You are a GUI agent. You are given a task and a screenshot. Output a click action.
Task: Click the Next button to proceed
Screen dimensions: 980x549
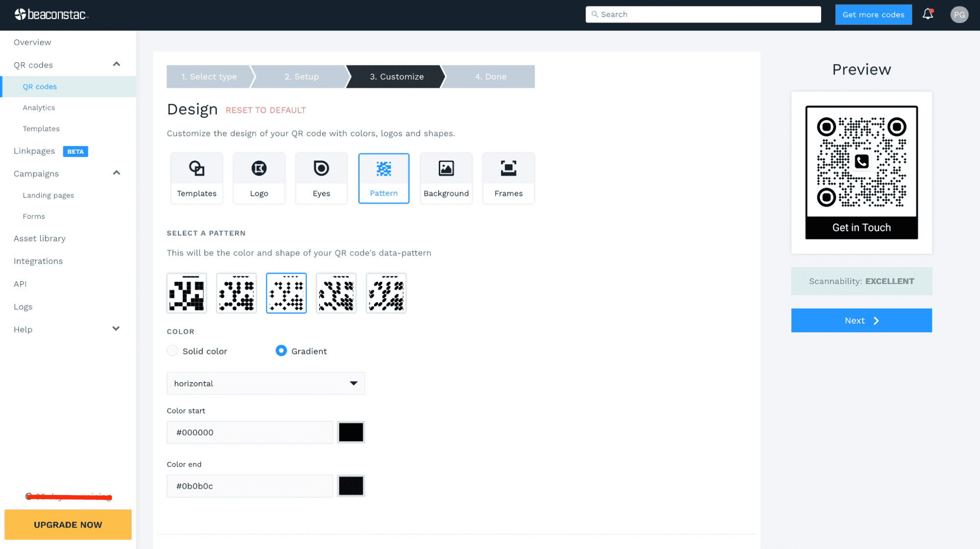point(861,320)
